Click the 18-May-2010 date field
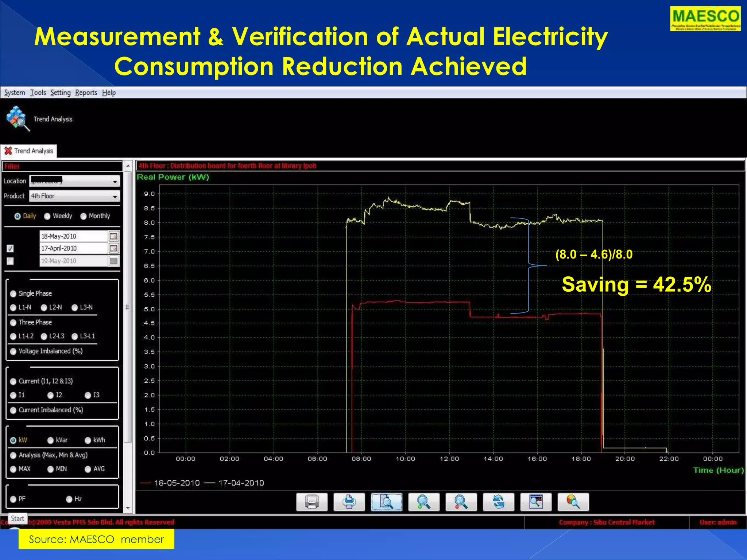Viewport: 747px width, 560px height. point(74,236)
